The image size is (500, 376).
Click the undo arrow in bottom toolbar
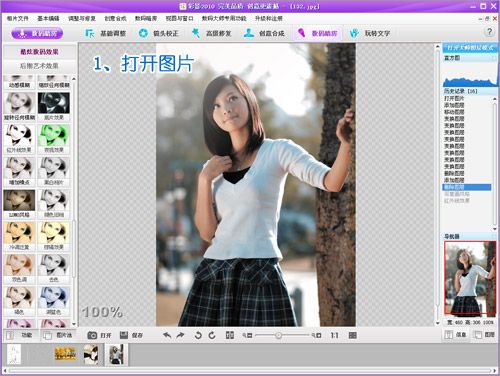pos(167,335)
